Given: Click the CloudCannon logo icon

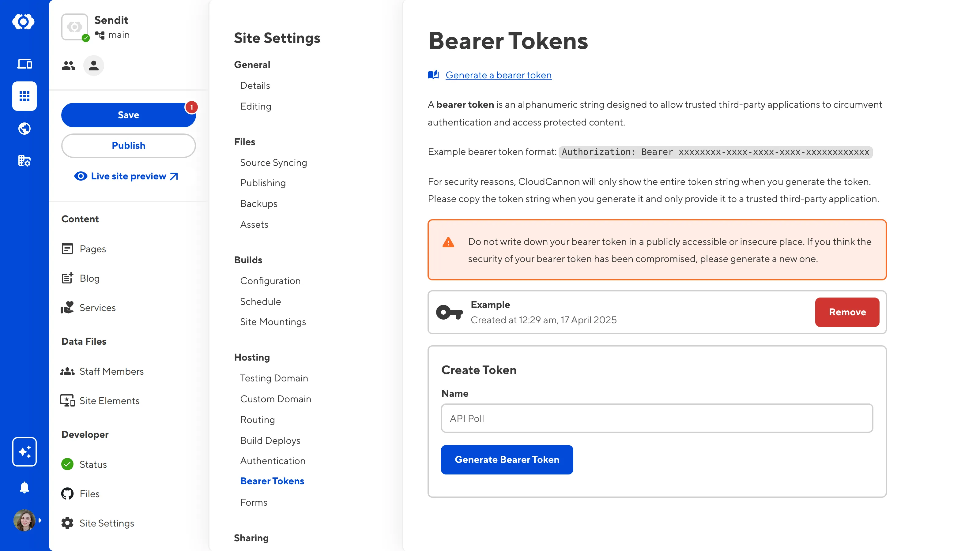Looking at the screenshot, I should point(24,22).
